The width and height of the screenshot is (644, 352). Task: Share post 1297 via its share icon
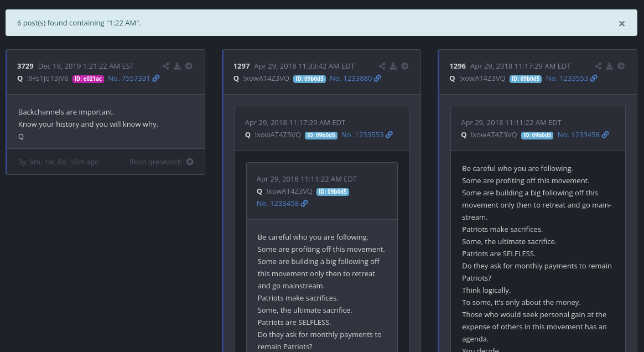pyautogui.click(x=382, y=66)
